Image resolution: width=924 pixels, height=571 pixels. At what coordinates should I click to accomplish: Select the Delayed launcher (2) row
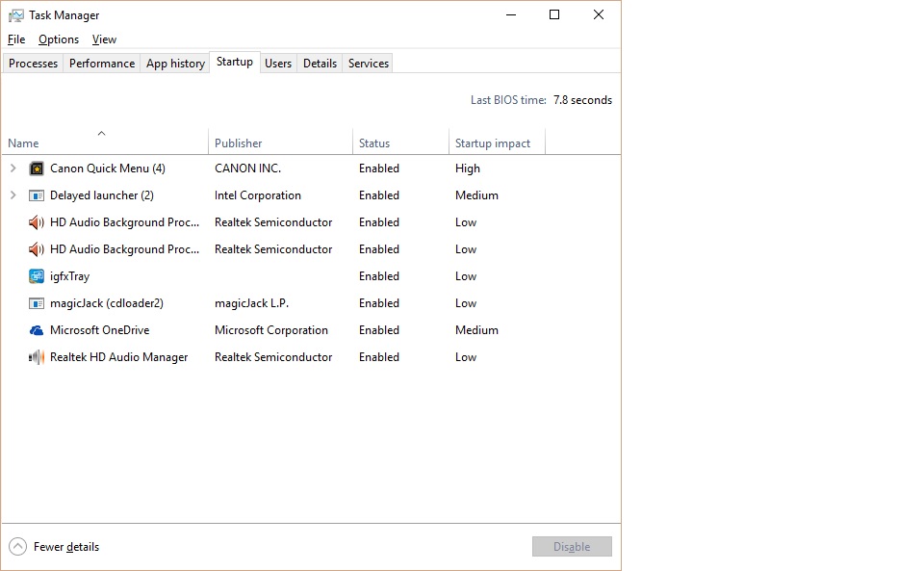pyautogui.click(x=311, y=195)
